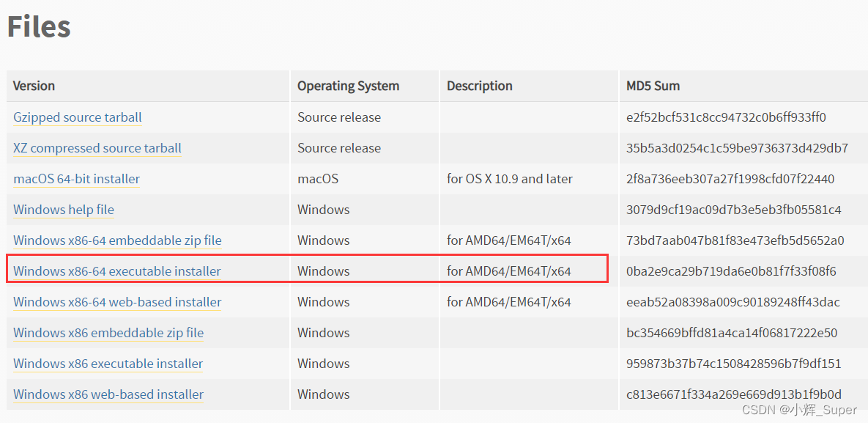
Task: Click Windows x86-64 executable installer link
Action: coord(117,271)
